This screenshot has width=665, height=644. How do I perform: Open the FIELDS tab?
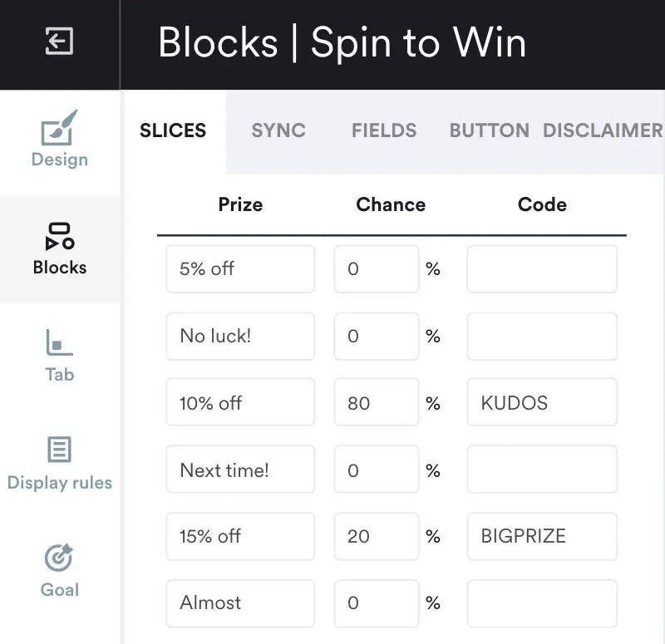point(383,130)
